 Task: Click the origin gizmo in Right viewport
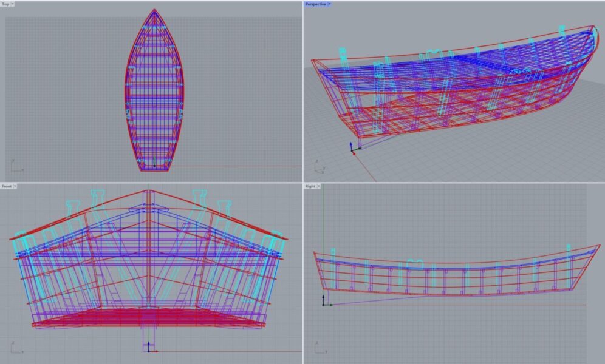click(x=326, y=301)
